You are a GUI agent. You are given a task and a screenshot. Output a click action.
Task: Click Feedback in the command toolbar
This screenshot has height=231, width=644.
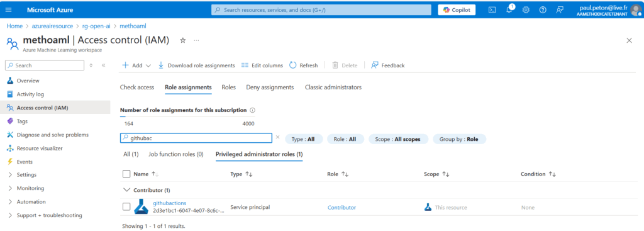pos(387,65)
